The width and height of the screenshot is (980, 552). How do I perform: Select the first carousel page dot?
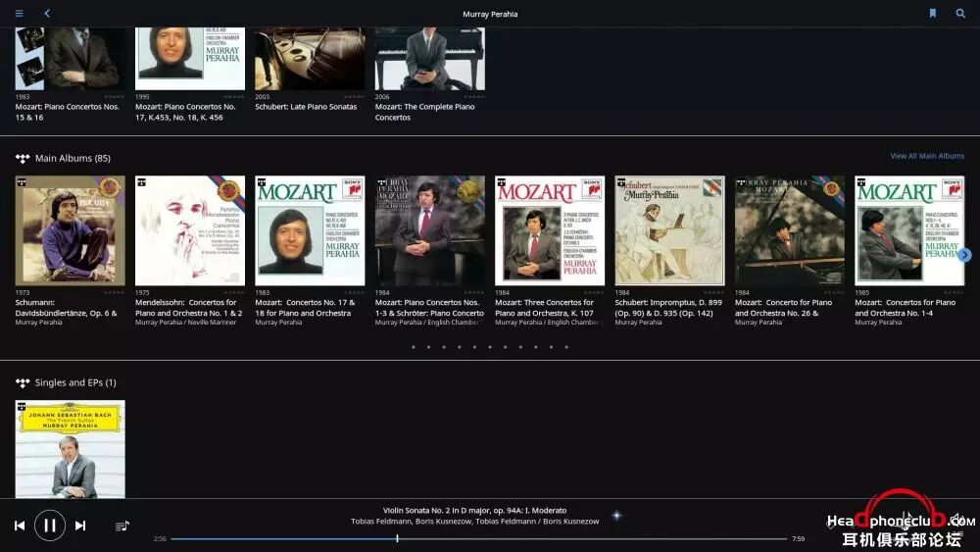414,347
